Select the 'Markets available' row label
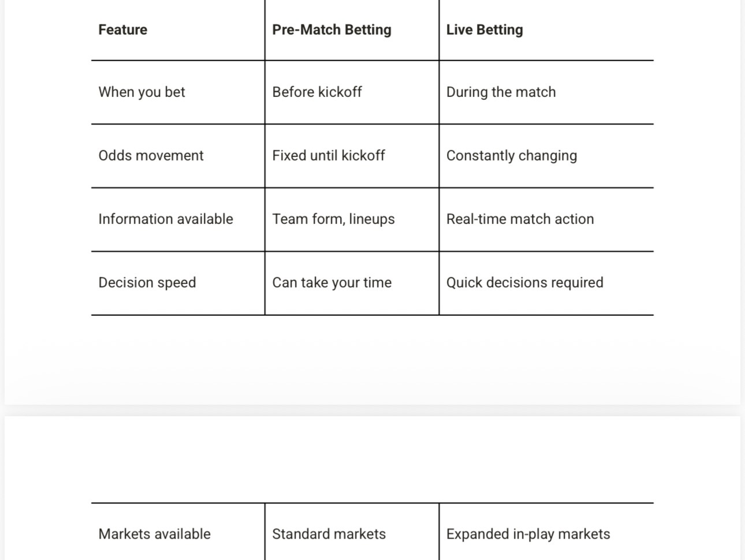The height and width of the screenshot is (560, 745). click(x=154, y=534)
